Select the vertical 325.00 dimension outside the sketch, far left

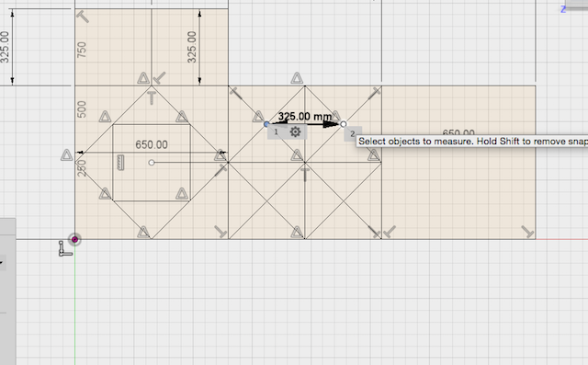(5, 47)
